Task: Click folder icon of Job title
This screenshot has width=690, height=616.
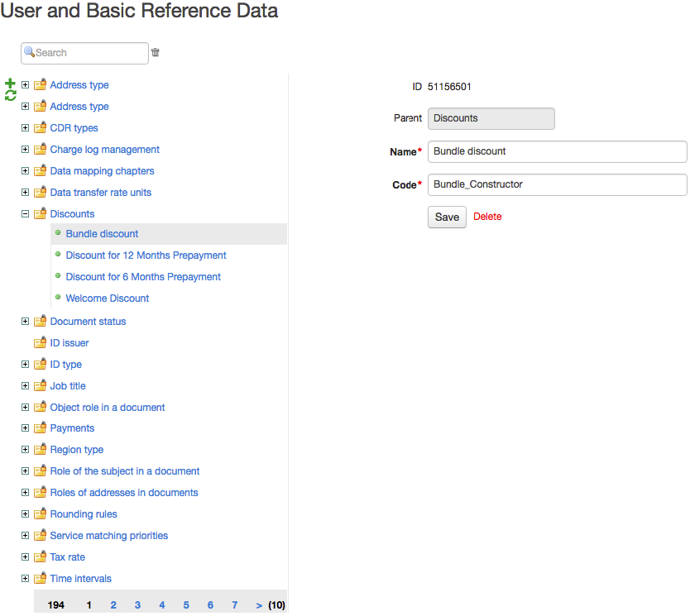Action: pos(40,385)
